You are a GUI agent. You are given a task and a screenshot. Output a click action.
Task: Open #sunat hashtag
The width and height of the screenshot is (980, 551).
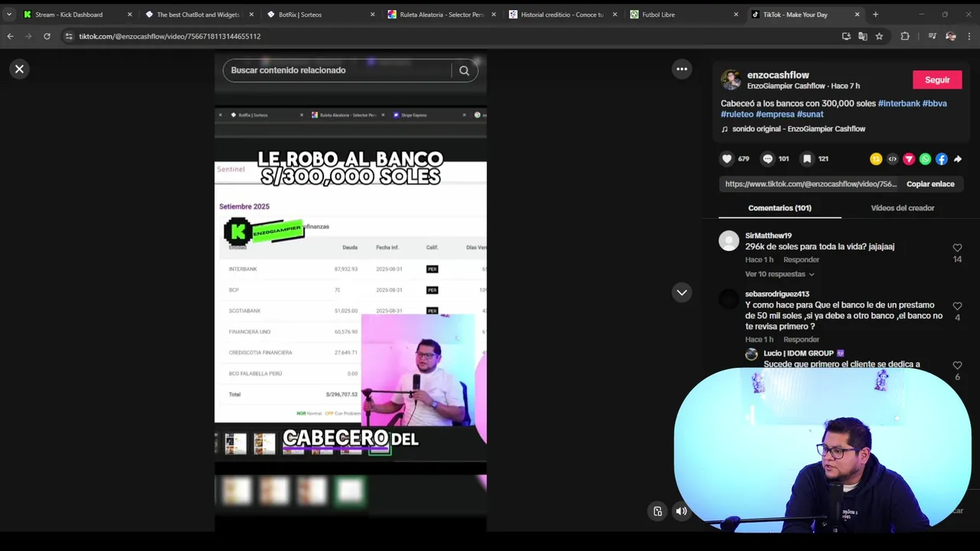[809, 114]
